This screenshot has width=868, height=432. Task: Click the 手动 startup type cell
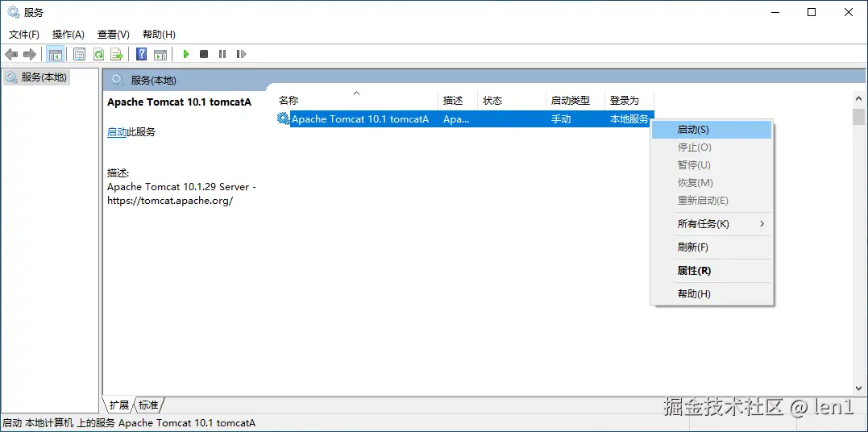[x=561, y=118]
